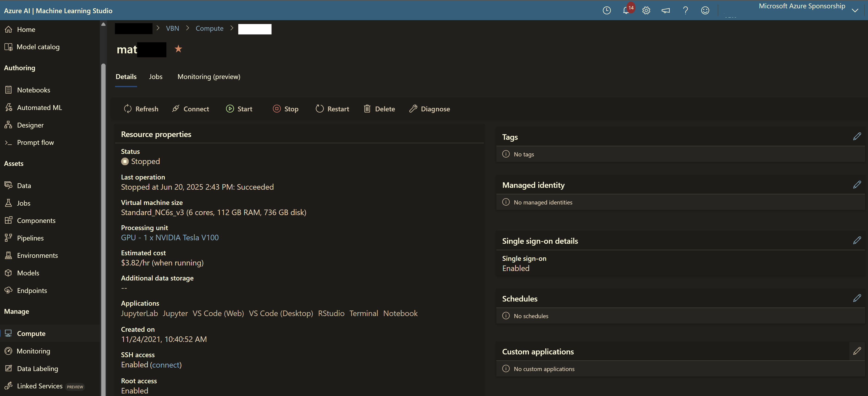Refresh the compute instance details
The height and width of the screenshot is (396, 868).
(x=141, y=109)
